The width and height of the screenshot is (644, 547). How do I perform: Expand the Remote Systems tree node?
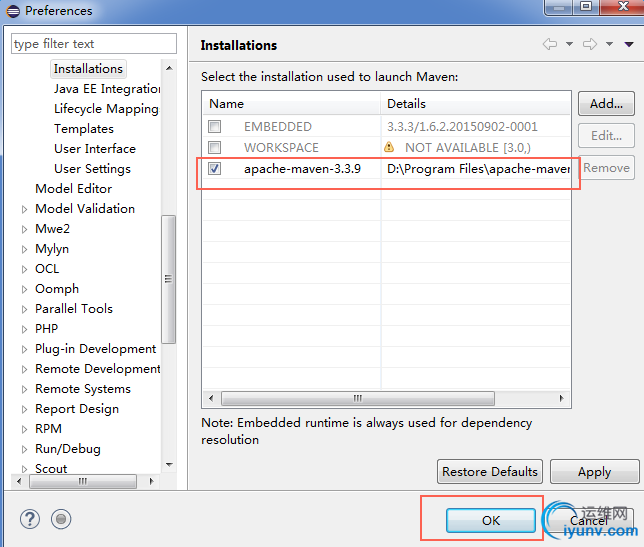point(24,389)
